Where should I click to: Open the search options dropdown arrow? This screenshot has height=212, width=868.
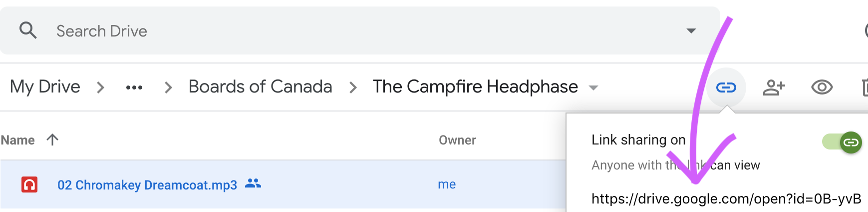(691, 31)
